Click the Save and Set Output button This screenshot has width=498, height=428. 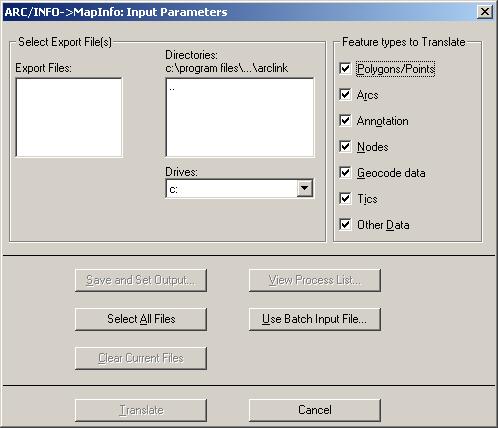(141, 280)
